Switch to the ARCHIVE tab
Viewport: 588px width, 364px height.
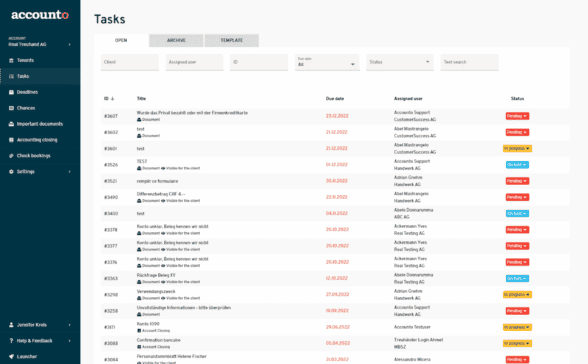[176, 40]
